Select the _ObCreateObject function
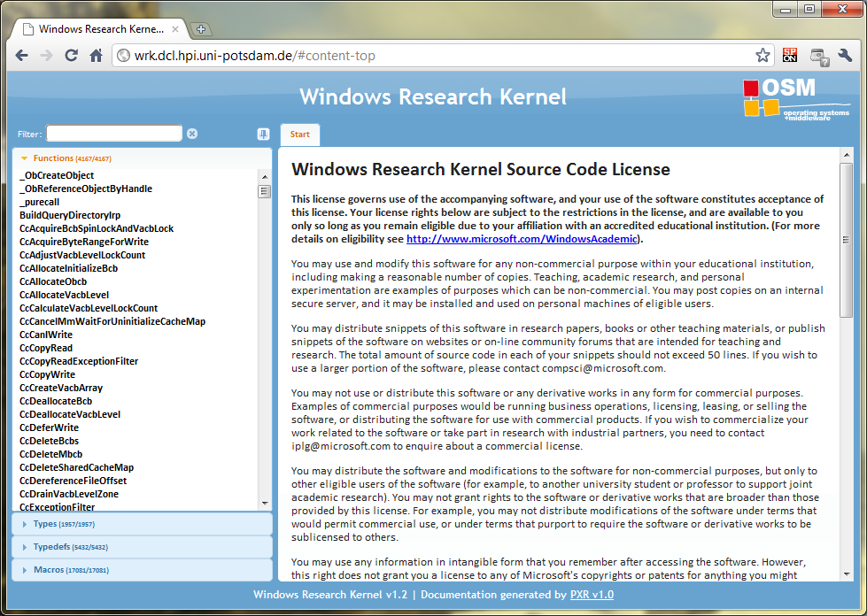Viewport: 867px width, 616px height. pyautogui.click(x=57, y=175)
